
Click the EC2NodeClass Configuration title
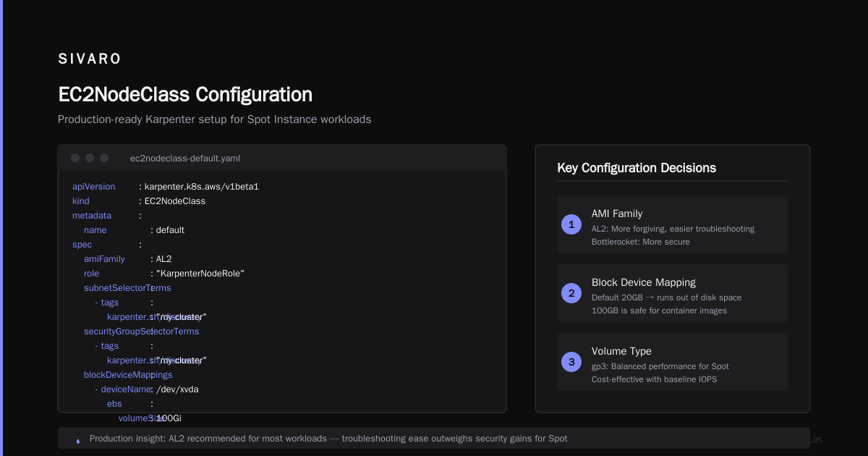[x=185, y=95]
